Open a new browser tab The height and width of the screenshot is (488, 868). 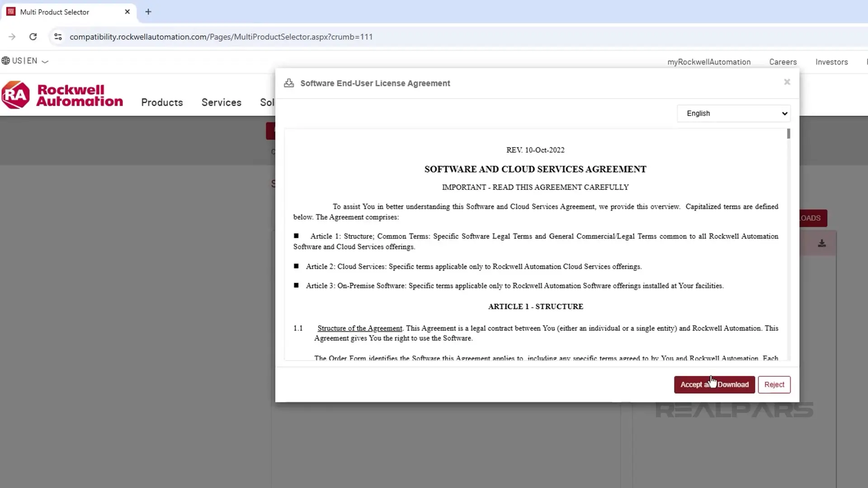point(148,12)
